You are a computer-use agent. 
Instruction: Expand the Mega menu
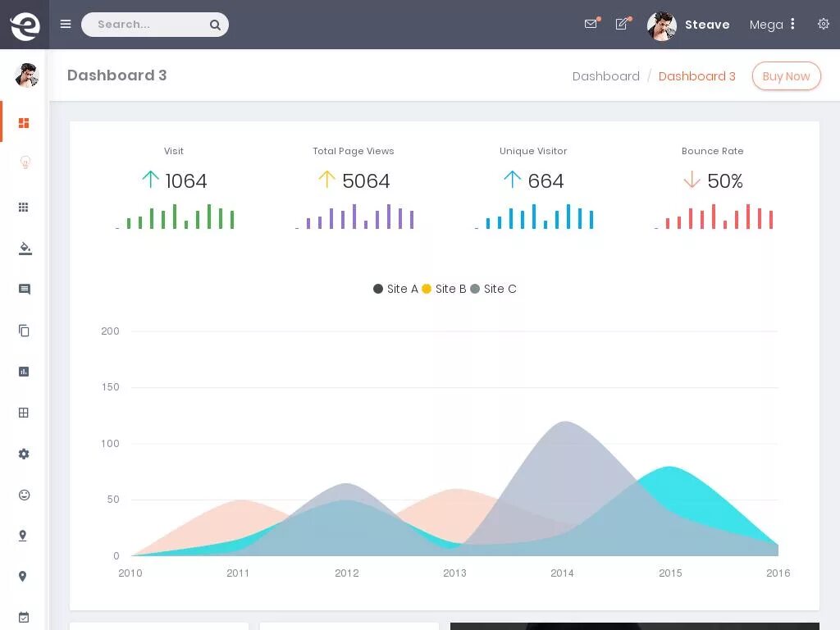pyautogui.click(x=772, y=25)
